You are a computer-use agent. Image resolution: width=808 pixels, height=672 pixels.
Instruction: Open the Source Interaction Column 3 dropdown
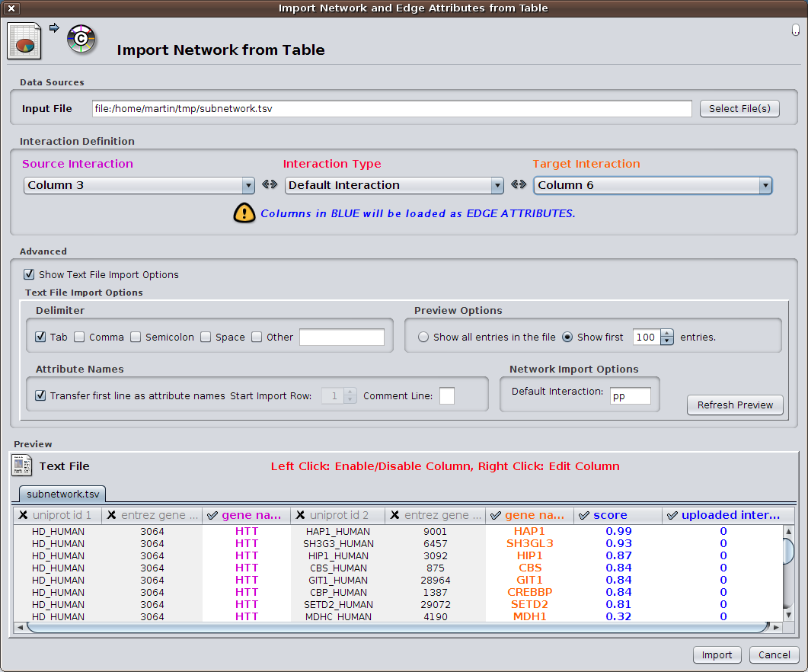[x=139, y=185]
